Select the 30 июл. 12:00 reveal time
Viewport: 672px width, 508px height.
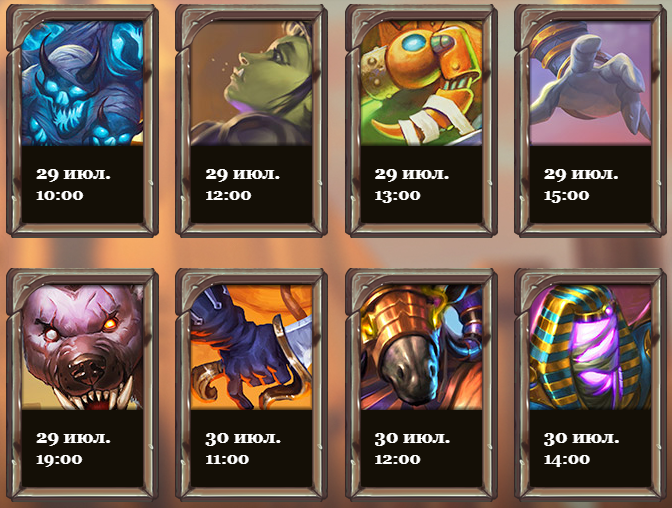click(x=412, y=448)
